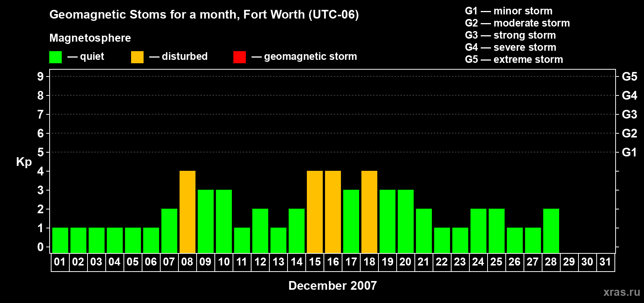Select the orange bar for day 08
The image size is (644, 303).
(x=188, y=212)
